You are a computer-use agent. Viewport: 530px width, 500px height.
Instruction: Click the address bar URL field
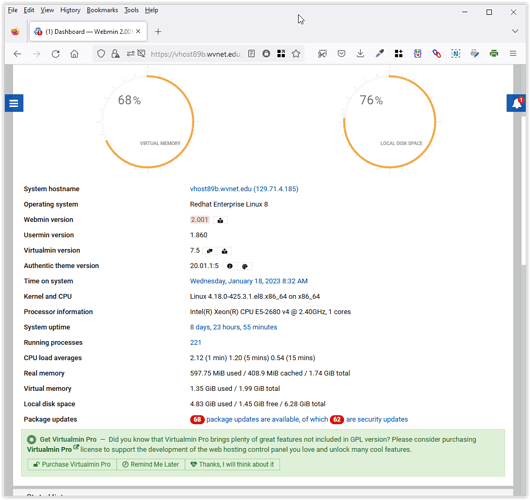coord(195,54)
